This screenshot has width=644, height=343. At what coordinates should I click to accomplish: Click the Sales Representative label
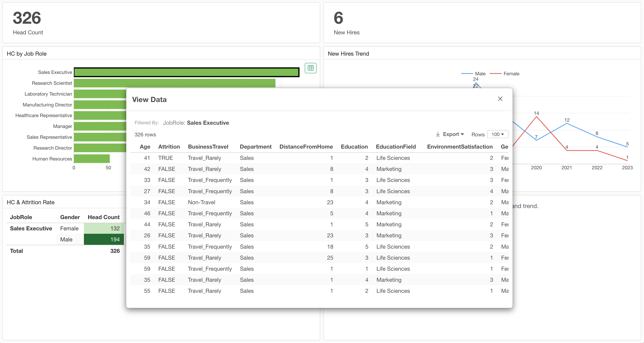49,137
